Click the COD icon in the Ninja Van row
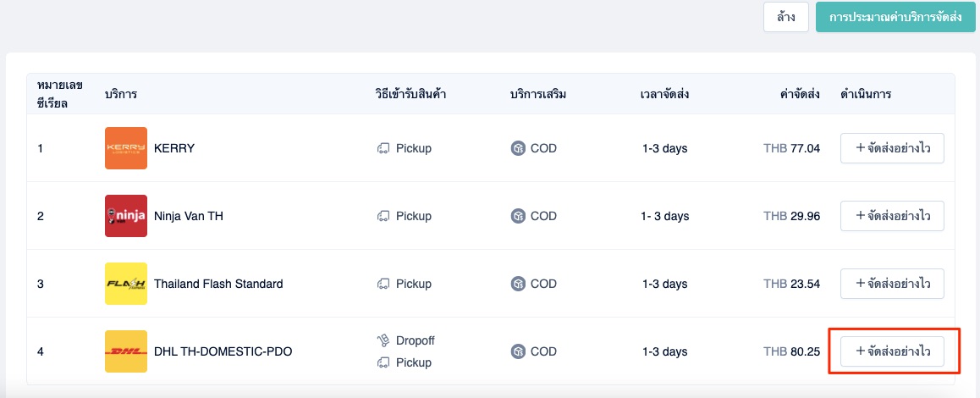This screenshot has height=398, width=980. [x=518, y=216]
